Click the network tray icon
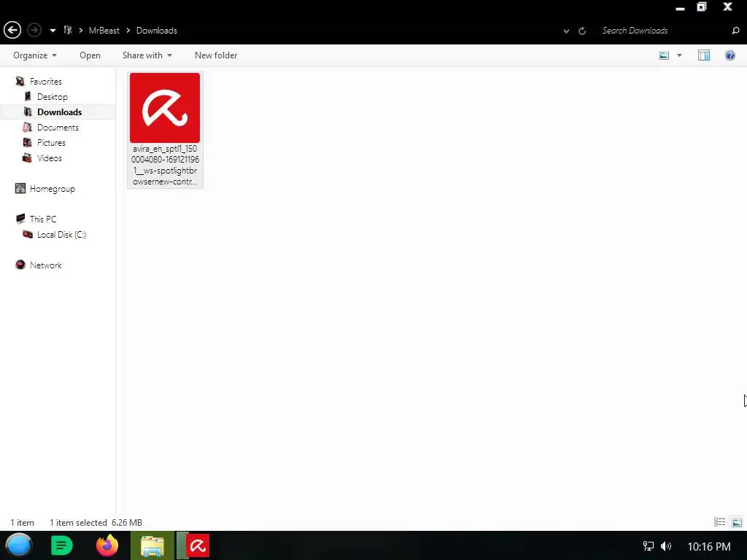 [649, 546]
